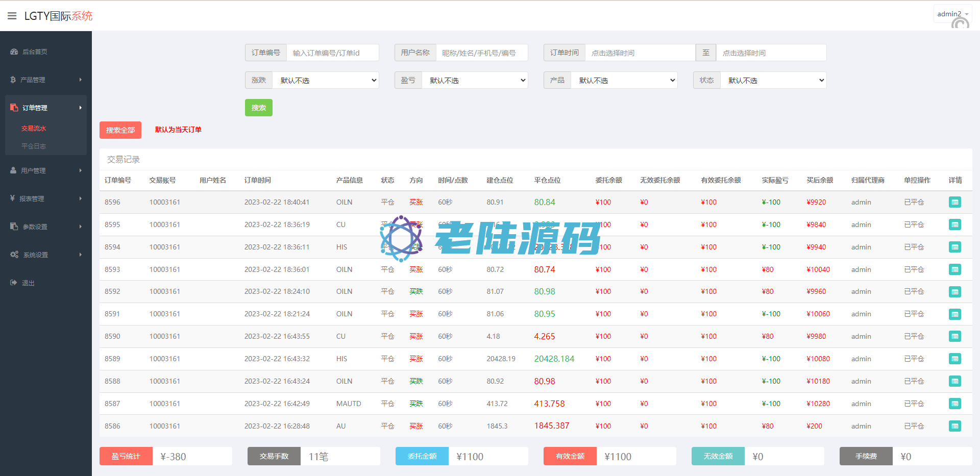Click the user icon for 用户管理
Image resolution: width=980 pixels, height=476 pixels.
[x=13, y=170]
